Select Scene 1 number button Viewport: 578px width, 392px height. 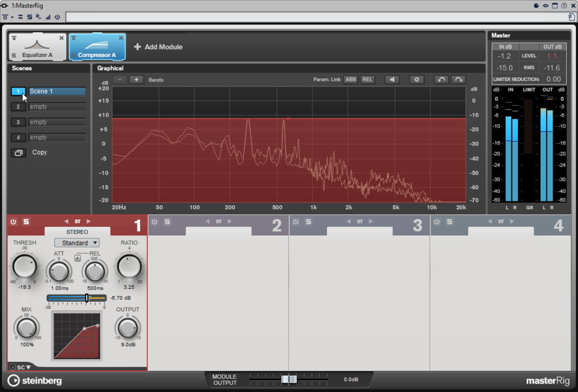18,91
